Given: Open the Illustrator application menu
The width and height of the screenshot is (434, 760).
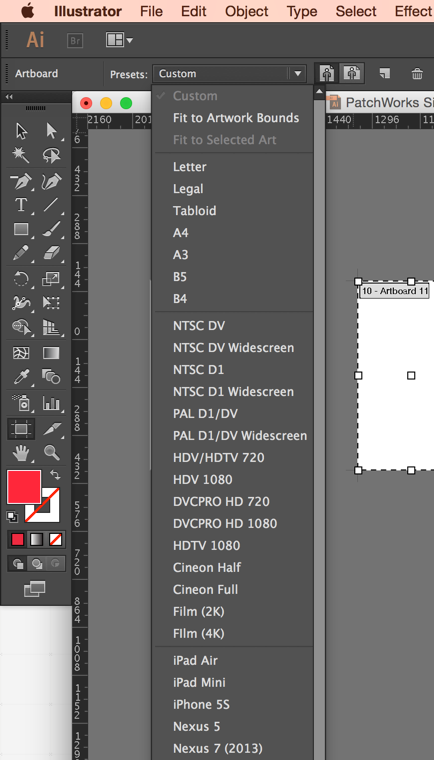Looking at the screenshot, I should pos(88,11).
